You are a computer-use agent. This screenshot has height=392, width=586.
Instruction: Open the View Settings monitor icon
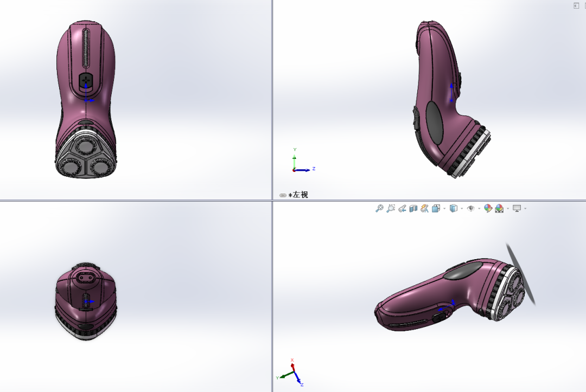pos(517,208)
